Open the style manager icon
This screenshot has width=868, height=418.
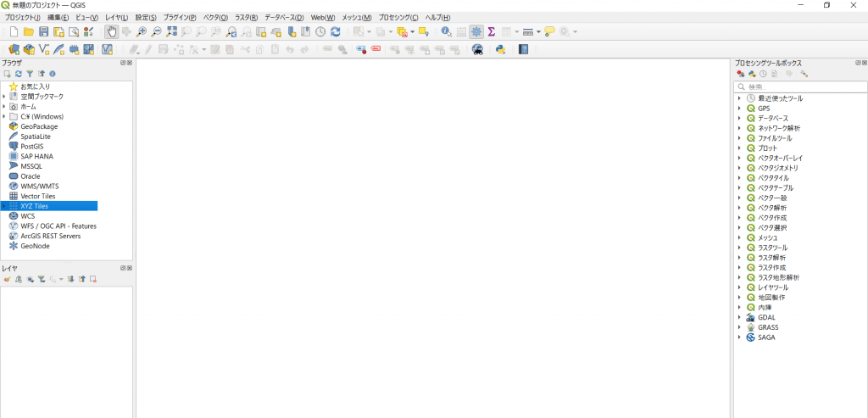pos(88,32)
